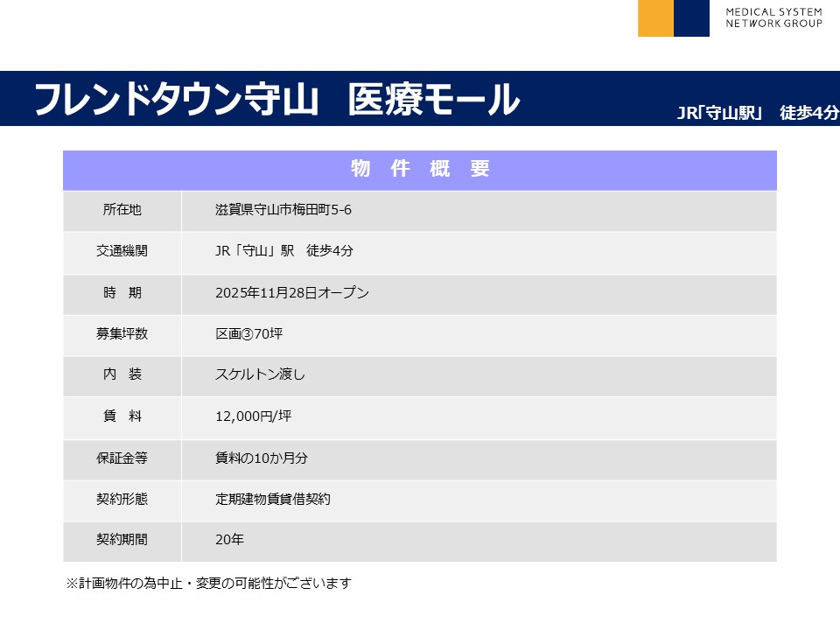Select the opening date 2025年11月28日オープン
The image size is (840, 630).
pyautogui.click(x=292, y=293)
